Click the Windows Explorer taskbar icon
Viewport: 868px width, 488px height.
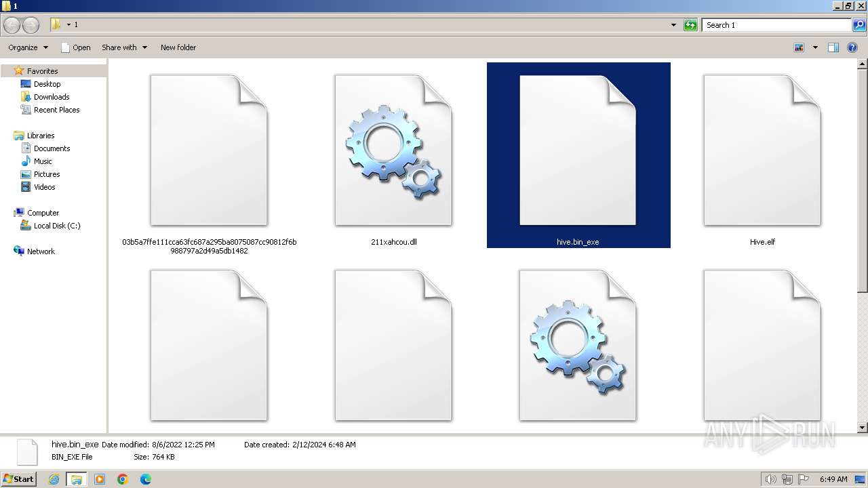pyautogui.click(x=77, y=479)
